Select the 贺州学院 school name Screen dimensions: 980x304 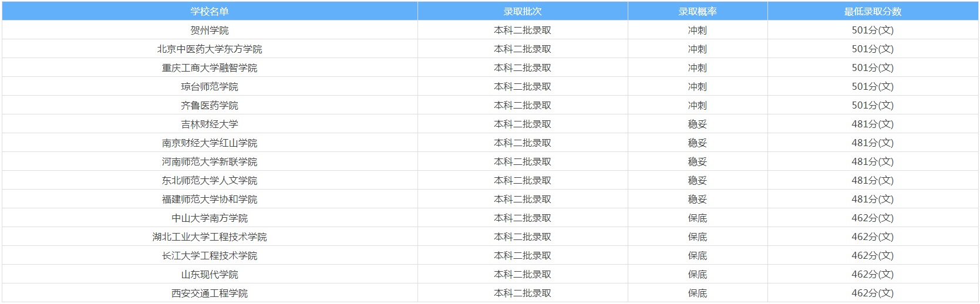[210, 30]
